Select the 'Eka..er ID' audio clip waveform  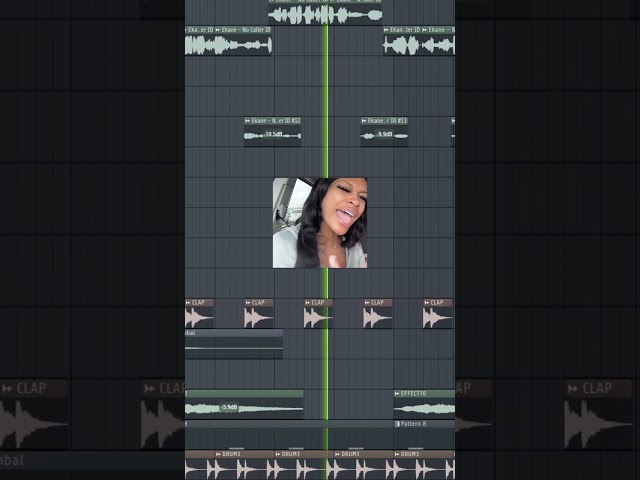coord(199,44)
